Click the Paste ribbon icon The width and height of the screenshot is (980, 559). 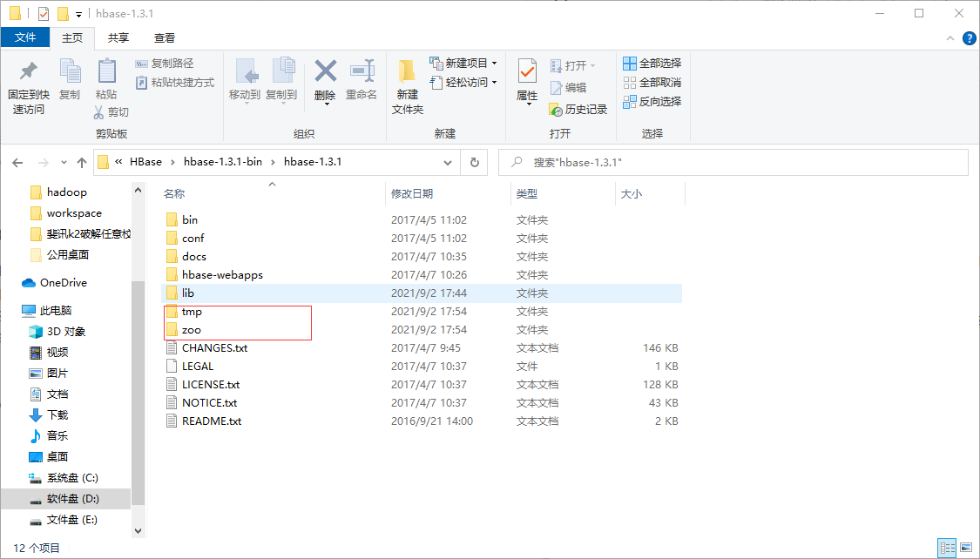tap(106, 71)
